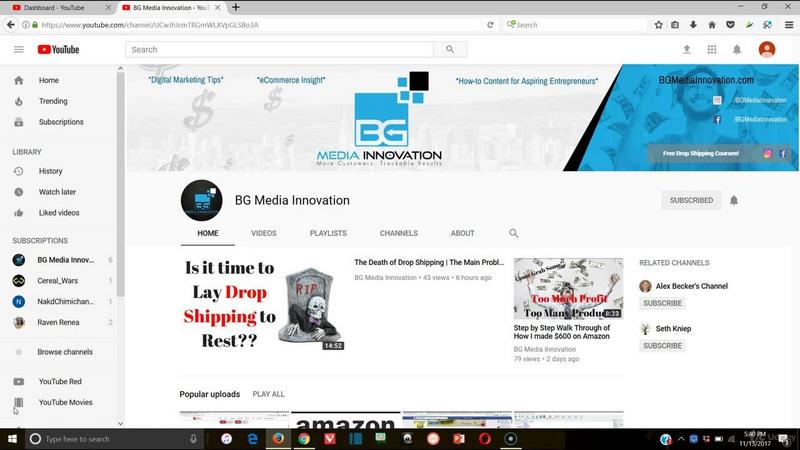
Task: Click the Windows taskbar search box
Action: click(114, 439)
